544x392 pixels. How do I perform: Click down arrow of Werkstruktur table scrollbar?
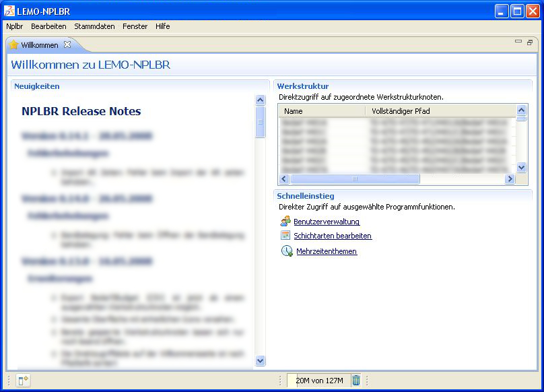[521, 167]
